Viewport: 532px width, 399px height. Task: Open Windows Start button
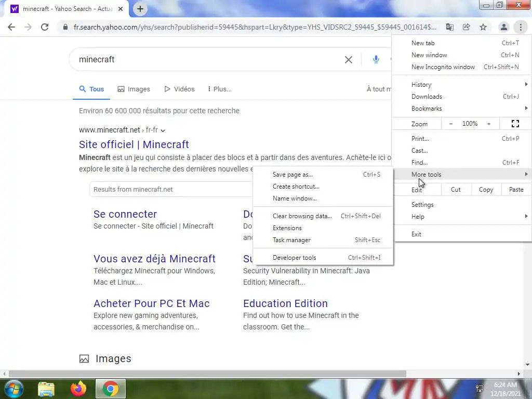(x=14, y=389)
